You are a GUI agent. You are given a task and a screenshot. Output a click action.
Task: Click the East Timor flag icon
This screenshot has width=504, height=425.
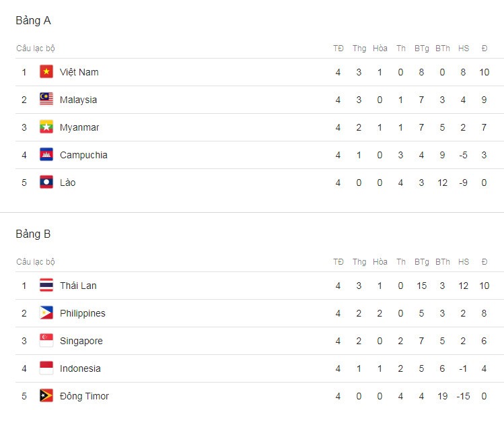click(x=46, y=396)
